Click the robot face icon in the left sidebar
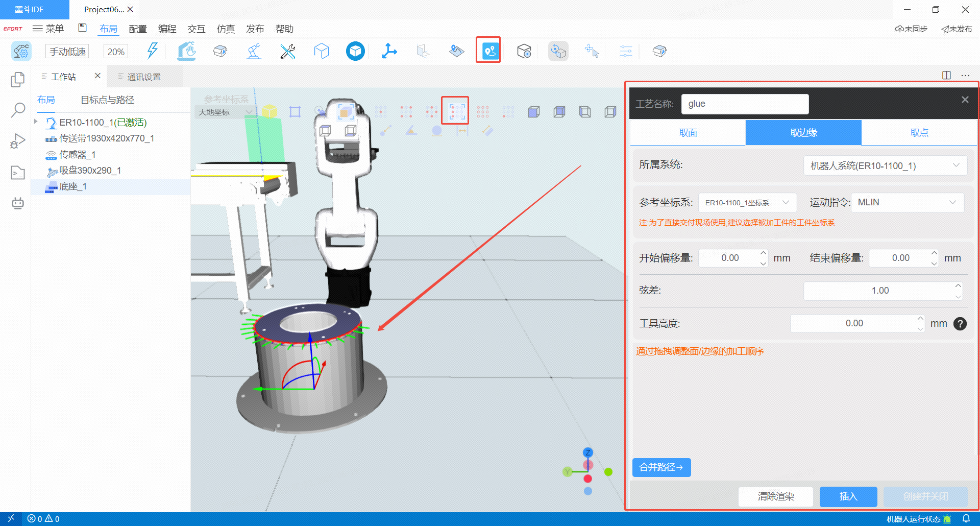Image resolution: width=980 pixels, height=526 pixels. click(18, 203)
